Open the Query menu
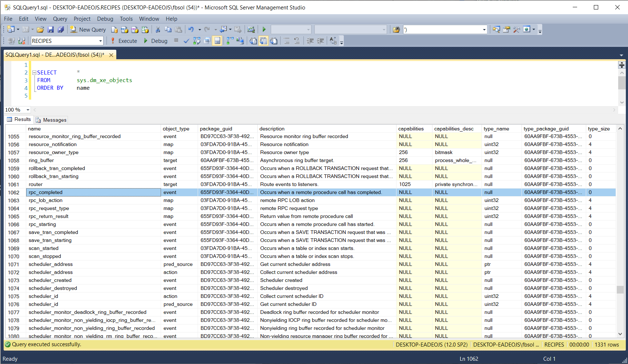The image size is (628, 364). coord(60,19)
